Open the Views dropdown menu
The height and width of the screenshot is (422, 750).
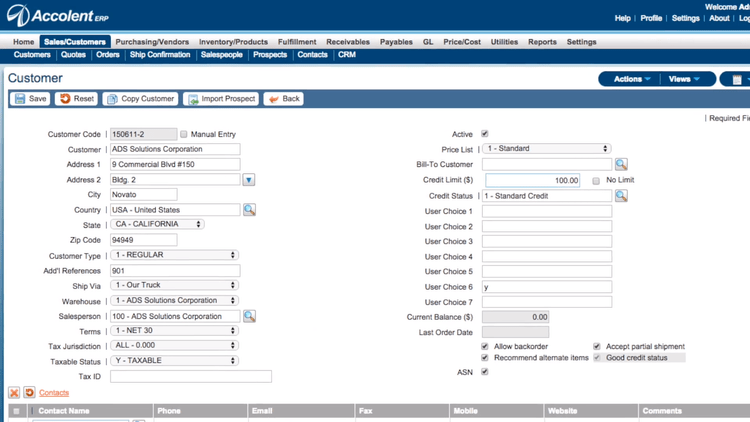[x=684, y=79]
